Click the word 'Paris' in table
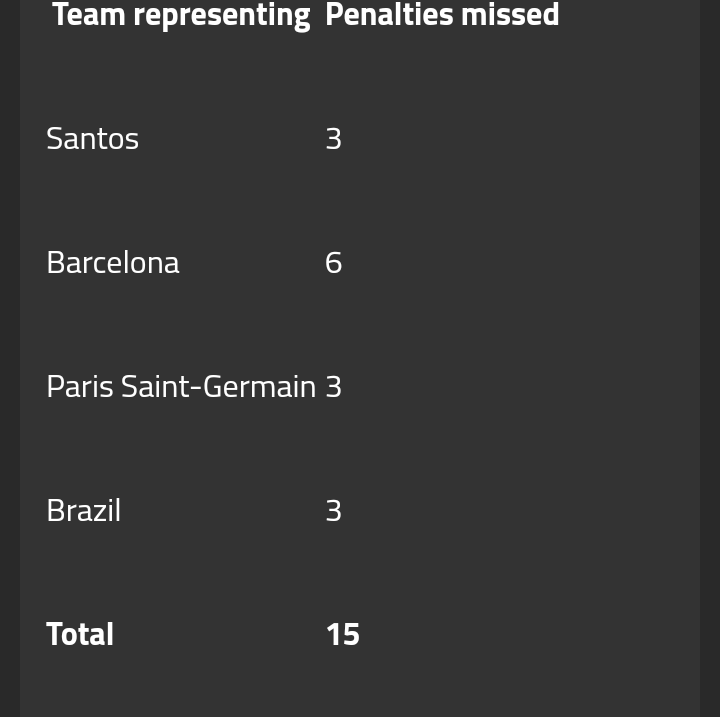Viewport: 720px width, 717px height. click(x=80, y=387)
